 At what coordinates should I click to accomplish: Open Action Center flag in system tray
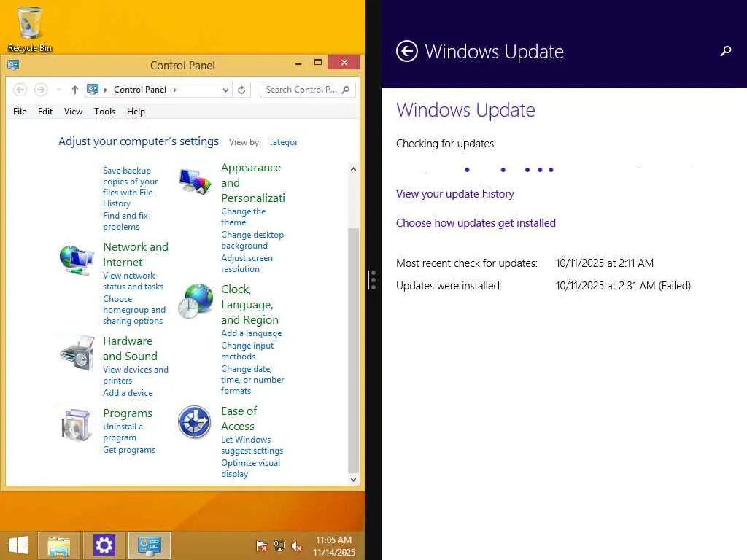tap(262, 546)
